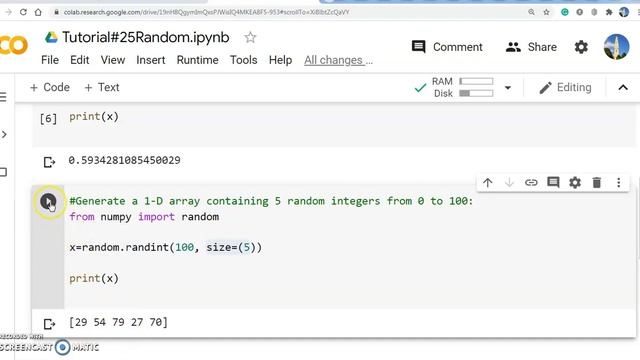The width and height of the screenshot is (640, 360).
Task: Open cell editor settings gear
Action: 575,182
